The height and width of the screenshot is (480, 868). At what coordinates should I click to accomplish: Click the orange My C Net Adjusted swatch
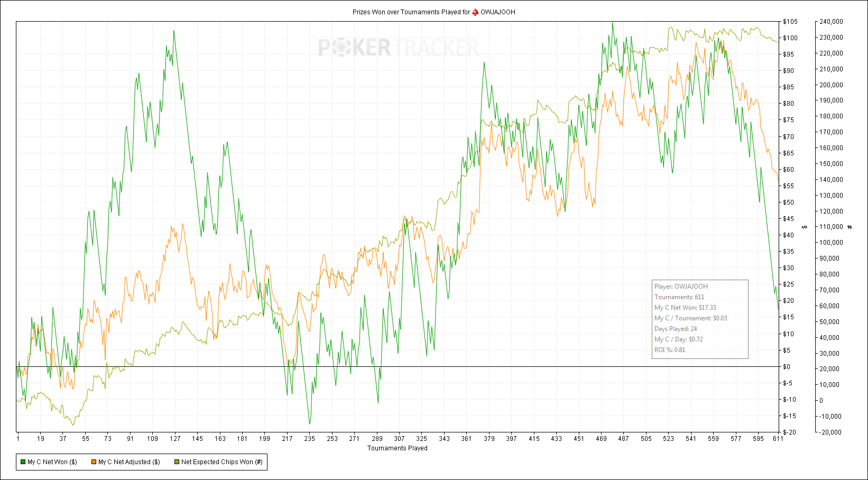(x=94, y=462)
